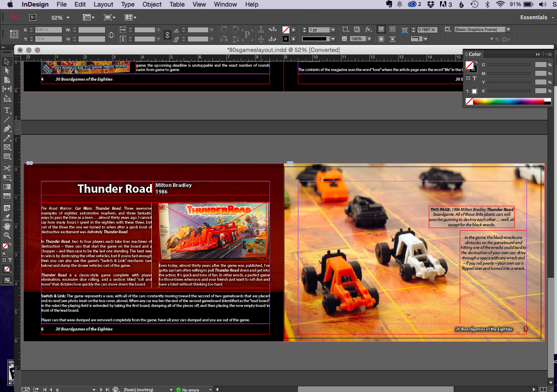This screenshot has width=557, height=392.
Task: Select the Type tool in the toolbox
Action: pyautogui.click(x=7, y=110)
